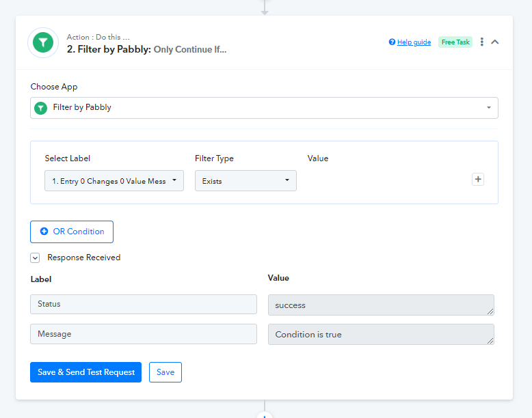Click the Filter Type column label
The height and width of the screenshot is (418, 532).
tap(214, 158)
